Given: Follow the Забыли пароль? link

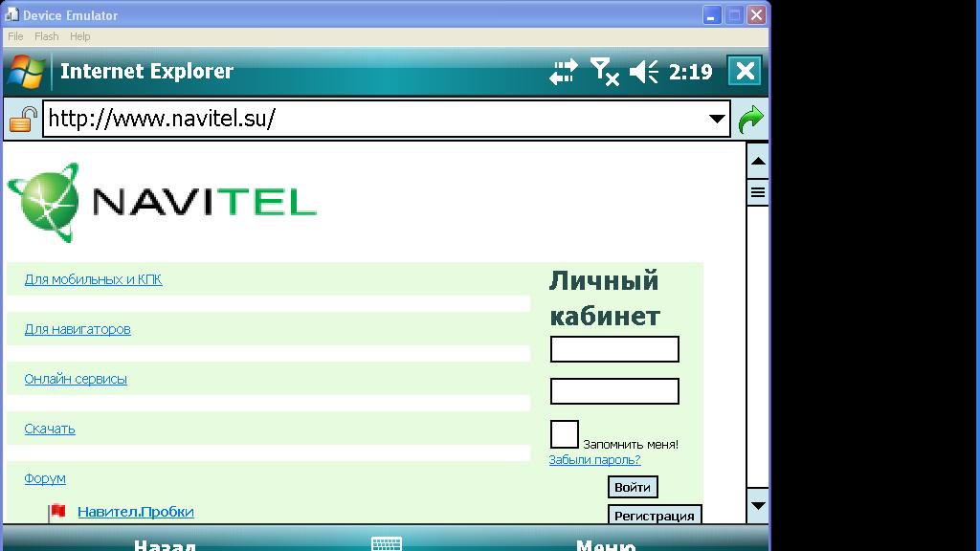Looking at the screenshot, I should [x=594, y=460].
